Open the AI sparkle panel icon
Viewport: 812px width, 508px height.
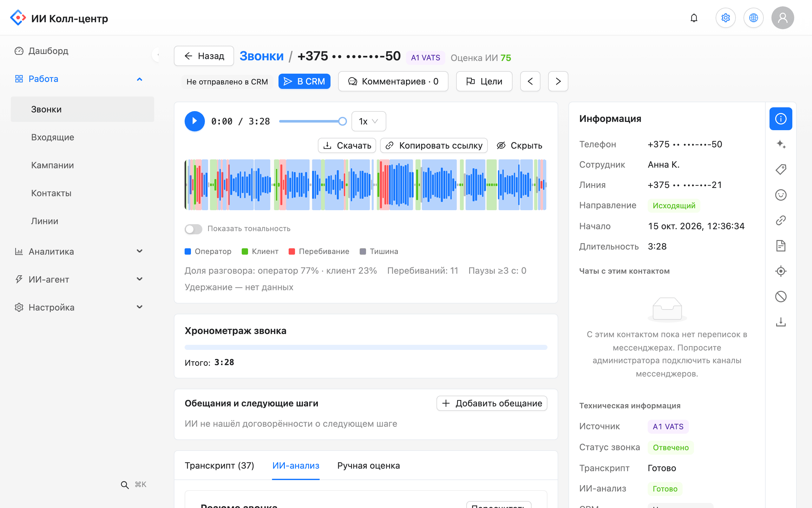click(781, 144)
